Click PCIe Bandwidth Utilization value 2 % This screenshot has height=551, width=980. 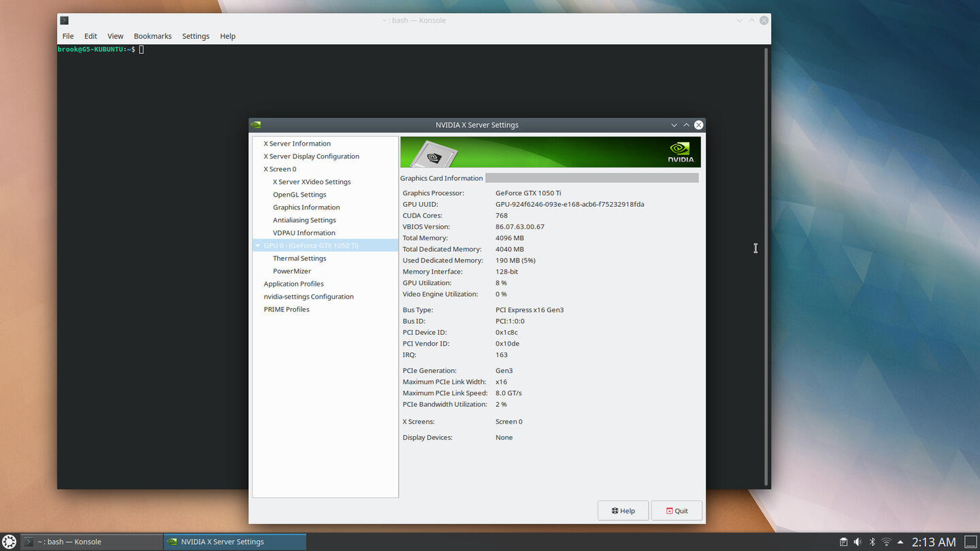click(501, 405)
